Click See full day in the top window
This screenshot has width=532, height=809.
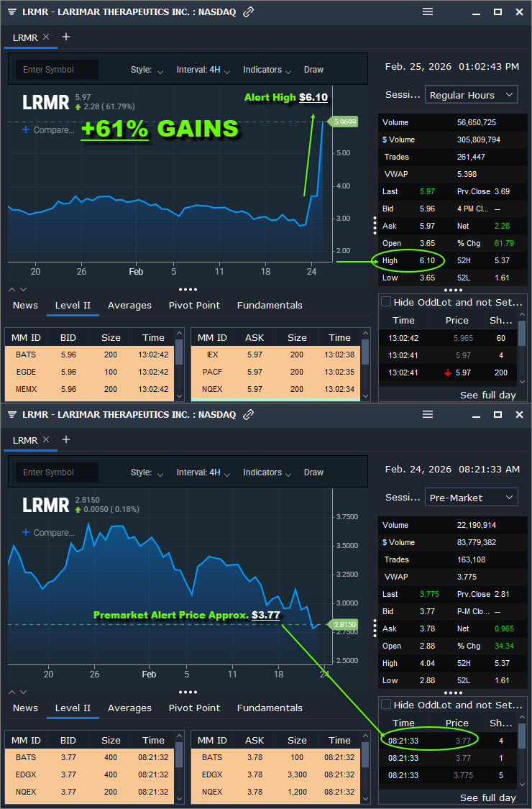488,396
